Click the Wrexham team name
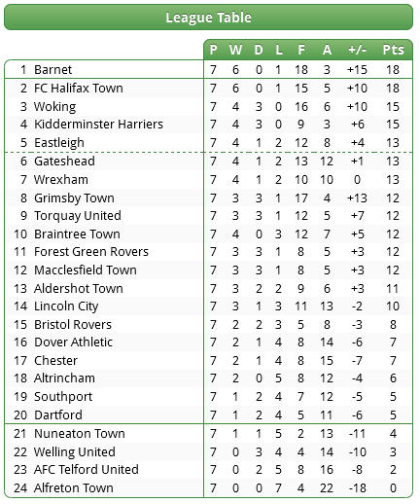Viewport: 420px width, 504px height. (x=61, y=179)
